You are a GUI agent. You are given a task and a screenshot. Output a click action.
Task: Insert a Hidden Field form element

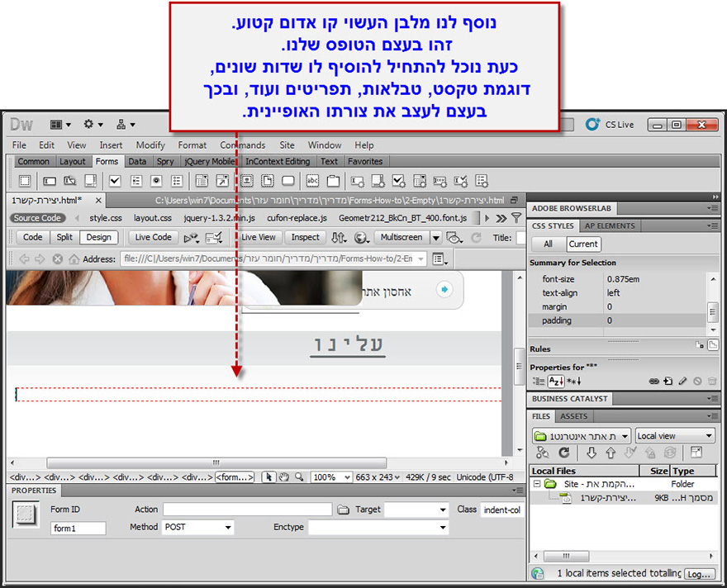(69, 181)
